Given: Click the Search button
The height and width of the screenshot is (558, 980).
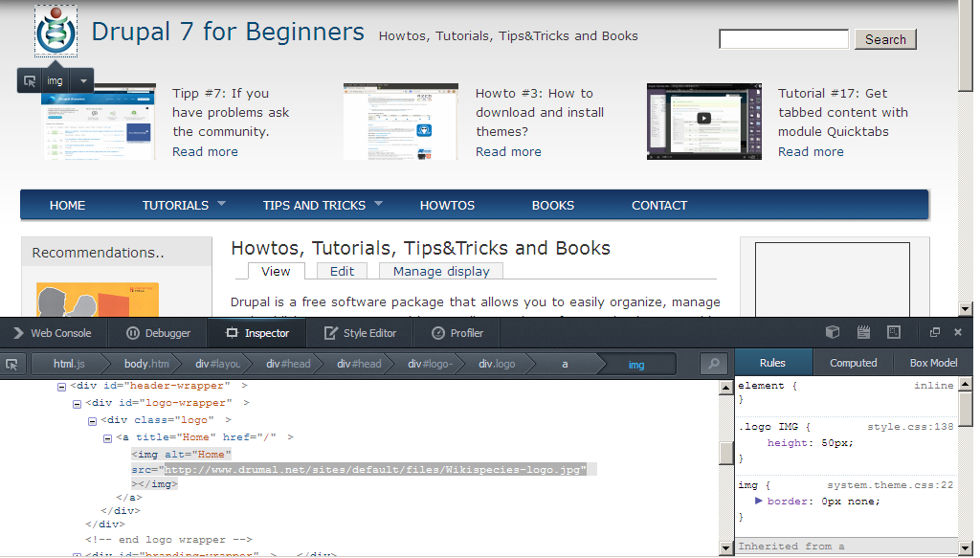Looking at the screenshot, I should [x=885, y=38].
